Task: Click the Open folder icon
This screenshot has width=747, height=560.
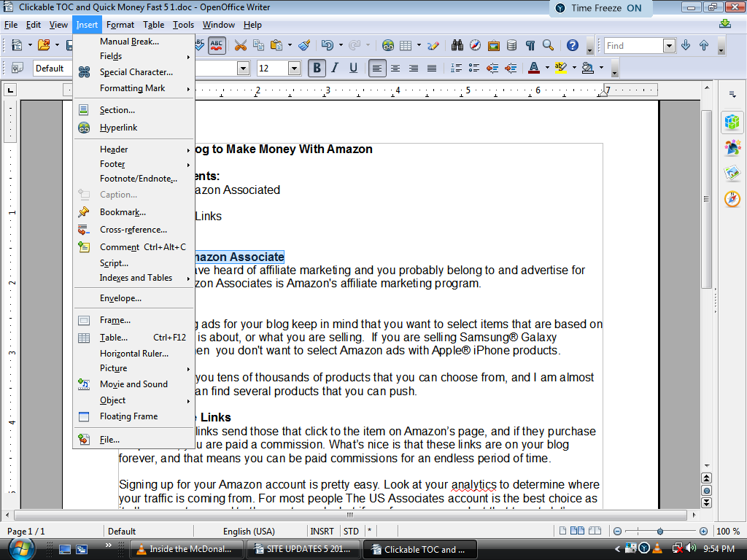Action: pos(44,45)
